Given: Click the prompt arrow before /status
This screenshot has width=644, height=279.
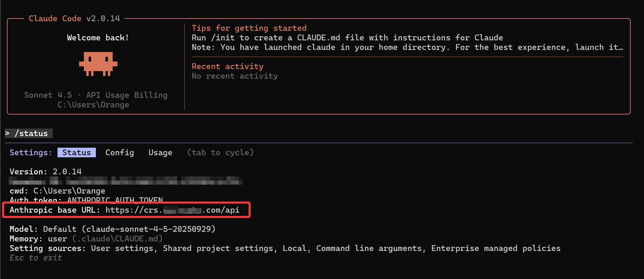Looking at the screenshot, I should [x=7, y=133].
